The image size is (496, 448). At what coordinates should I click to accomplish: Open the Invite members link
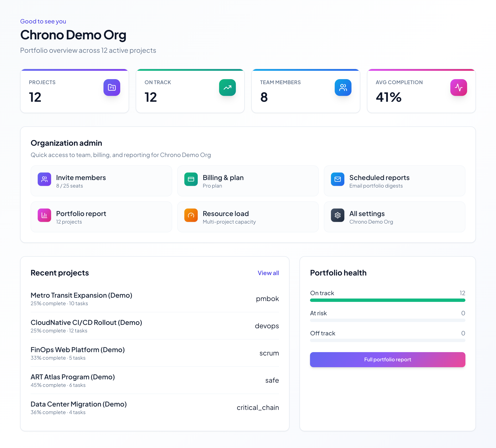(101, 181)
